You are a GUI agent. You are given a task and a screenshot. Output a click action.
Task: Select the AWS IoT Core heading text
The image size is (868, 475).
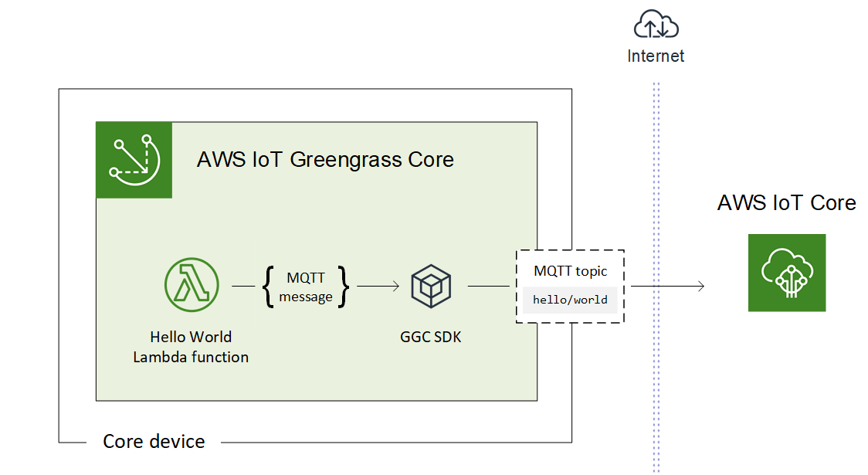click(x=786, y=202)
